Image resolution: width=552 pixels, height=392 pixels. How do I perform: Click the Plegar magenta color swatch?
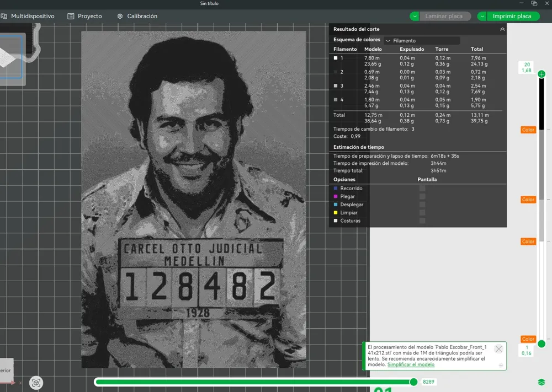coord(336,196)
